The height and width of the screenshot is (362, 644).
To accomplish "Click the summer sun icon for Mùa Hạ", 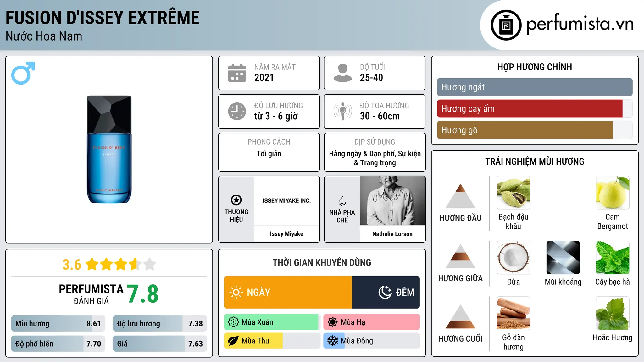I will click(333, 322).
